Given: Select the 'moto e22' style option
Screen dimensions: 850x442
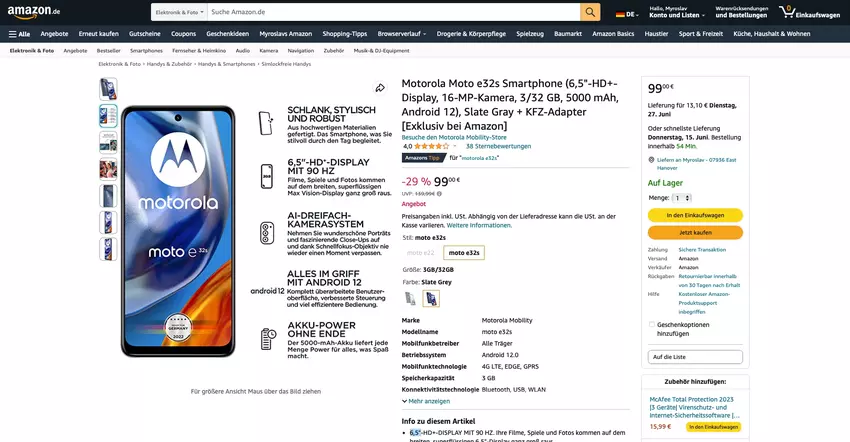Looking at the screenshot, I should coord(421,253).
